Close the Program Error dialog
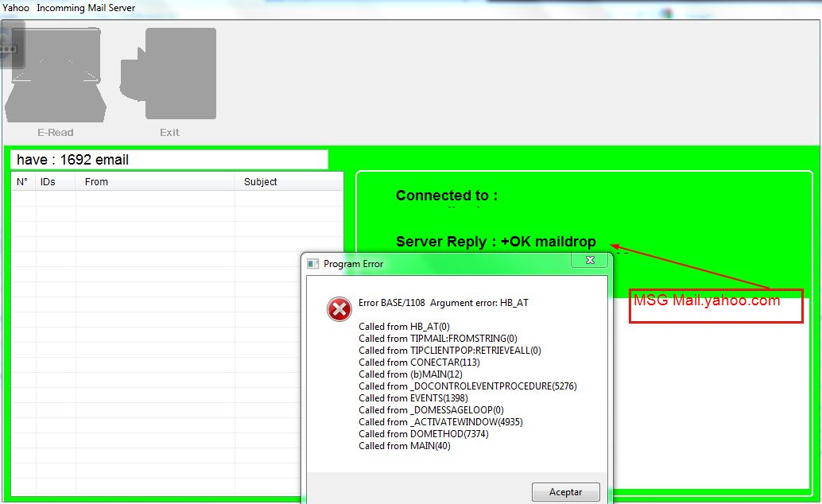Viewport: 822px width, 504px height. tap(590, 260)
